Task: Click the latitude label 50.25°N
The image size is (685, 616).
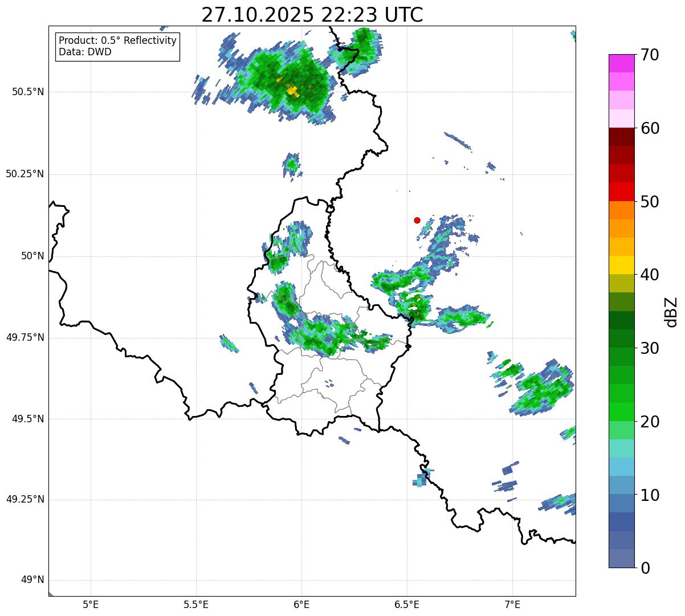Action: pyautogui.click(x=25, y=174)
